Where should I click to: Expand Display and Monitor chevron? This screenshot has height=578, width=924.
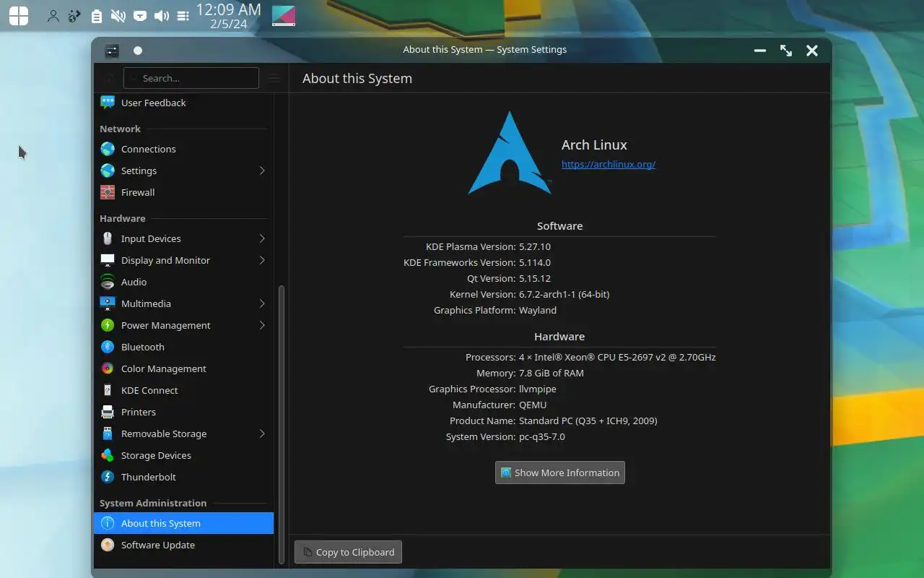[262, 260]
